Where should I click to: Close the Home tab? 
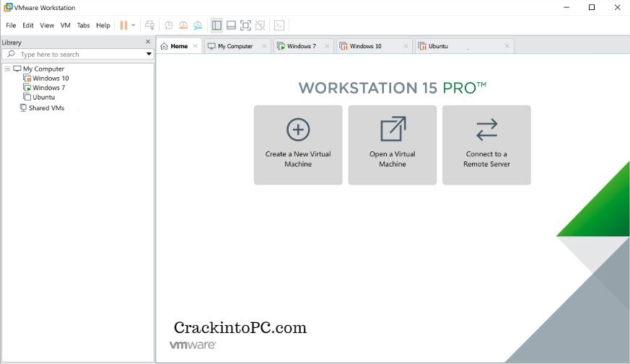pos(195,46)
